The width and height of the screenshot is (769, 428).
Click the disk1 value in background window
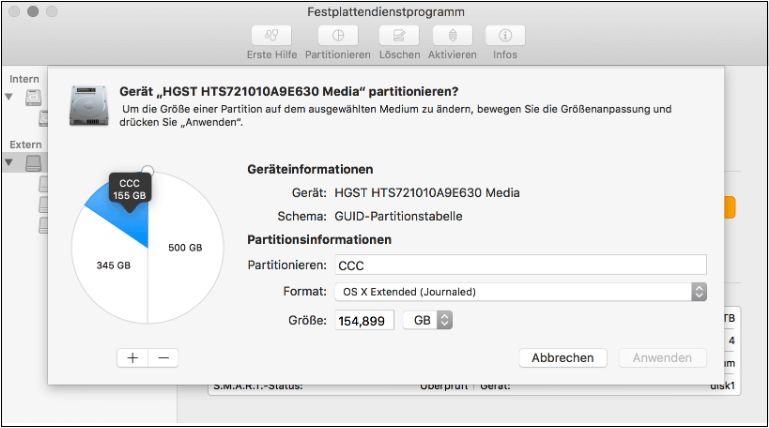click(723, 386)
